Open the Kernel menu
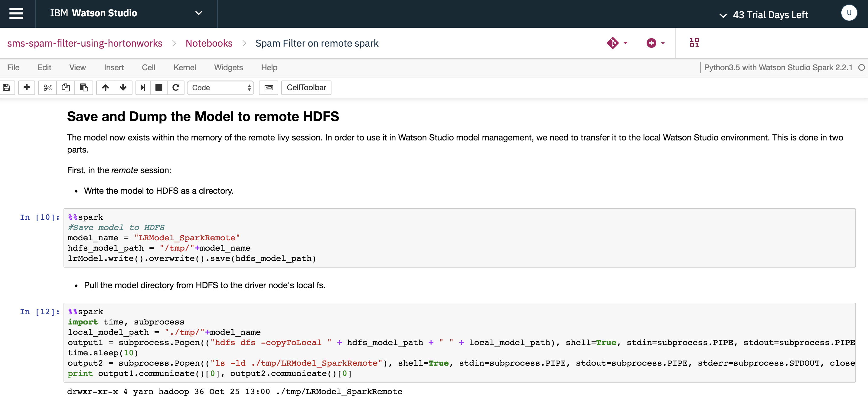This screenshot has width=868, height=405. (x=184, y=67)
